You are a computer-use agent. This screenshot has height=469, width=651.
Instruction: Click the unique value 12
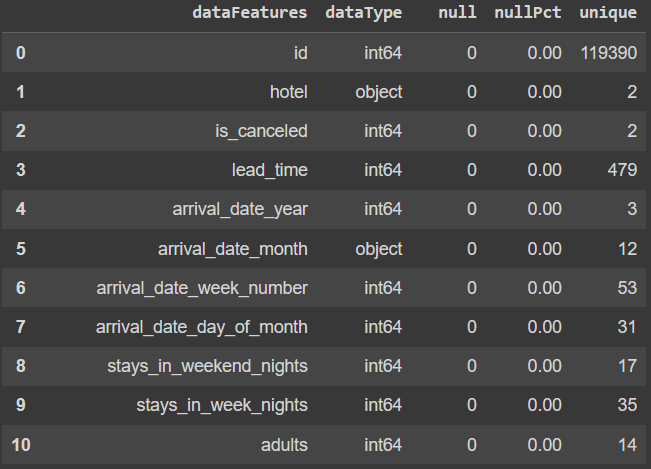[627, 249]
